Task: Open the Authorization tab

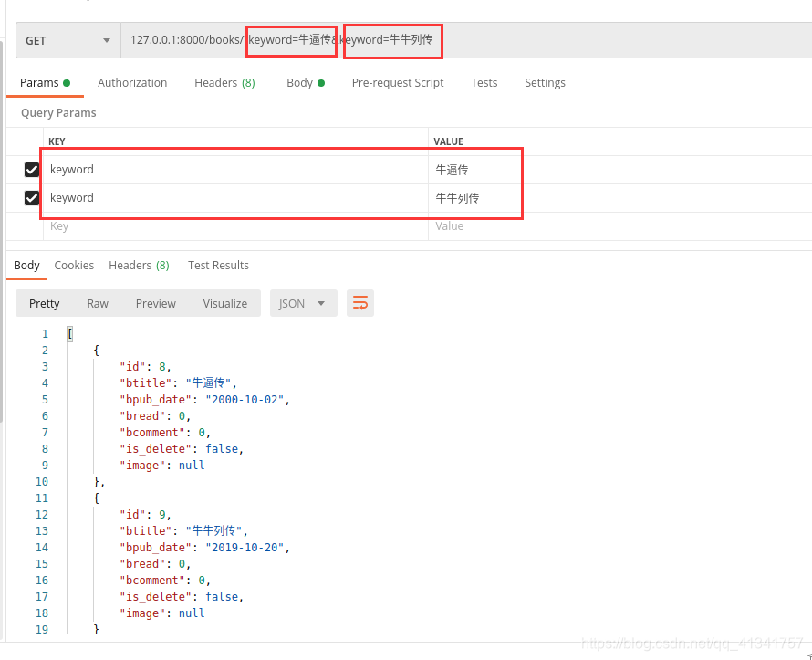Action: click(132, 83)
